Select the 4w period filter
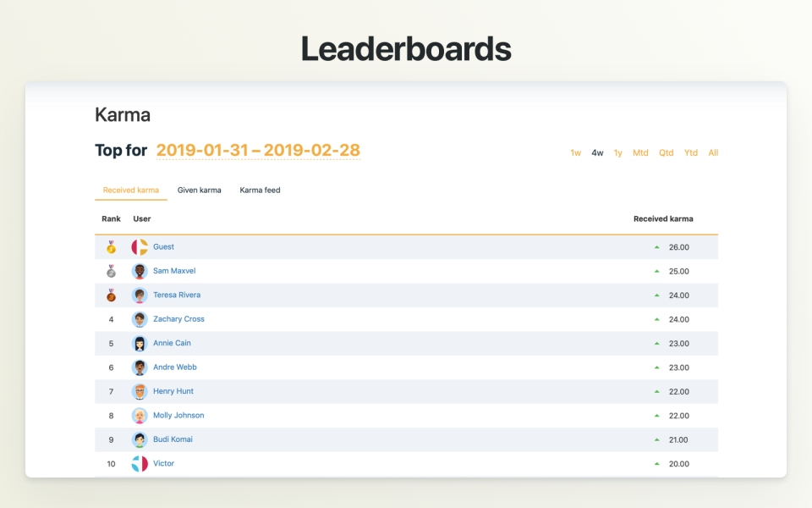The image size is (812, 508). [597, 153]
